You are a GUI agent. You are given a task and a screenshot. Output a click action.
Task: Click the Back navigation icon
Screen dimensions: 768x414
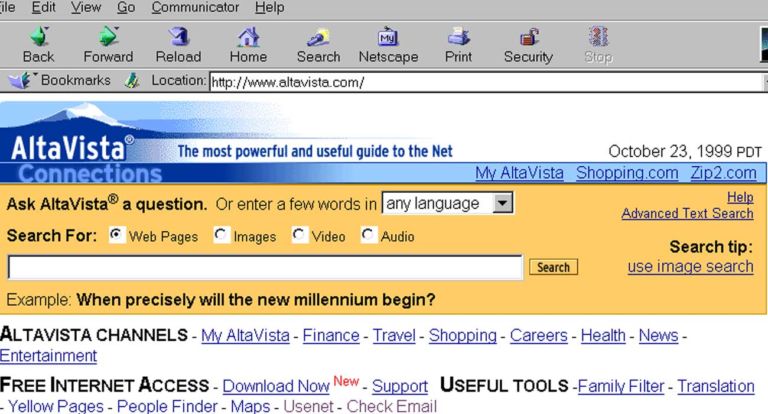pos(39,37)
